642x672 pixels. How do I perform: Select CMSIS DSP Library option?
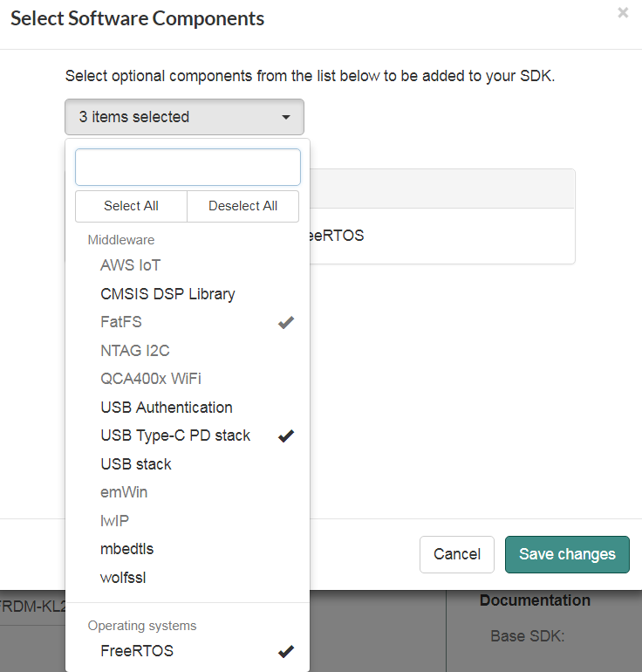[x=167, y=294]
